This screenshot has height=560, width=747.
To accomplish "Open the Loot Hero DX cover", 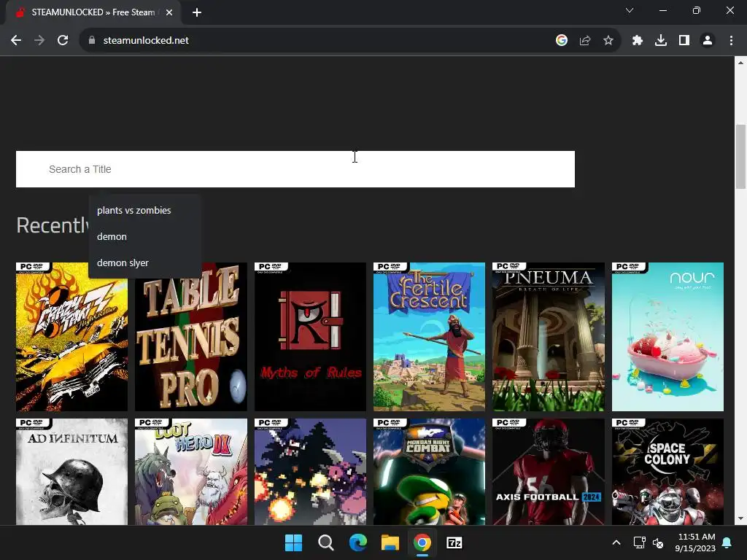I will pyautogui.click(x=191, y=472).
